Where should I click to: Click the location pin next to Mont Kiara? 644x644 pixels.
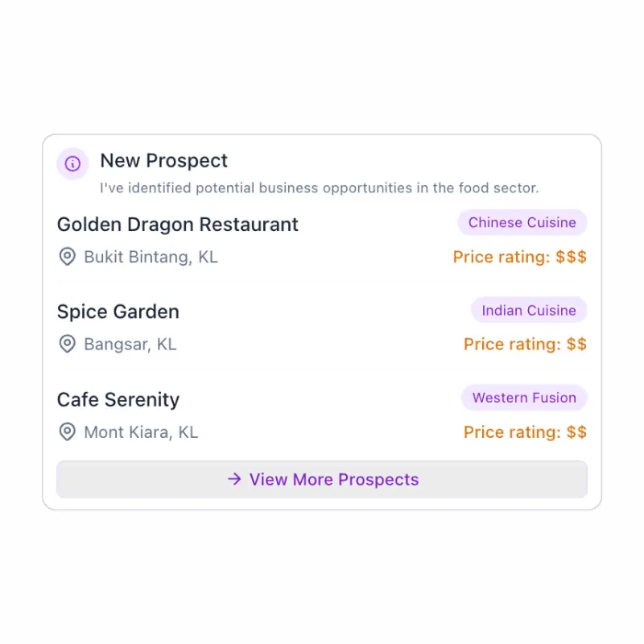[x=68, y=432]
